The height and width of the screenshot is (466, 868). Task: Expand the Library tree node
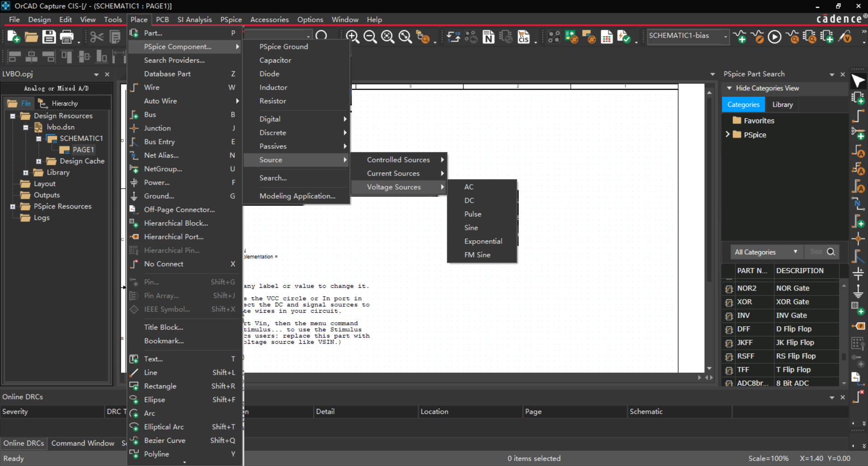click(x=26, y=172)
